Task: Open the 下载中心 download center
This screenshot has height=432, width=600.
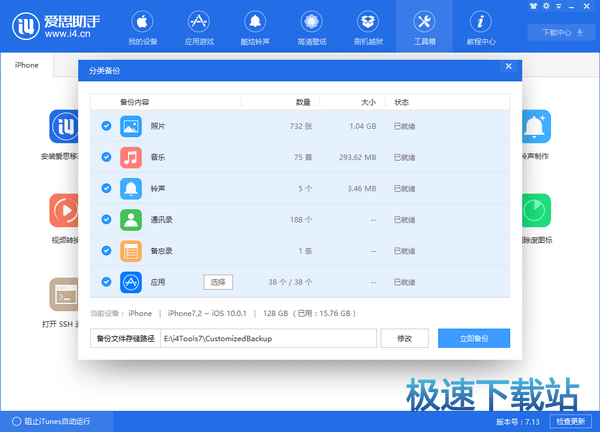Action: point(562,33)
